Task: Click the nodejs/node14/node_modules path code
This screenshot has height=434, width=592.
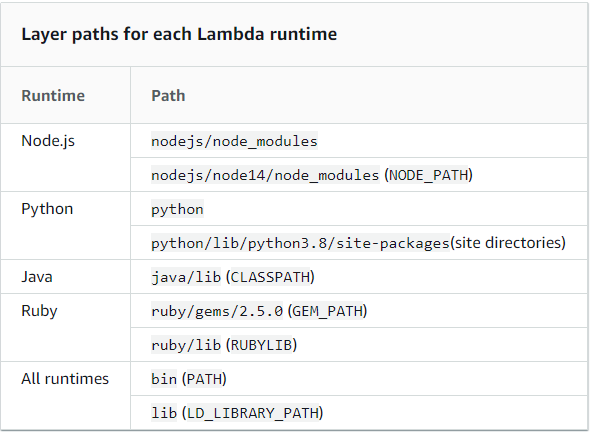Action: tap(265, 175)
